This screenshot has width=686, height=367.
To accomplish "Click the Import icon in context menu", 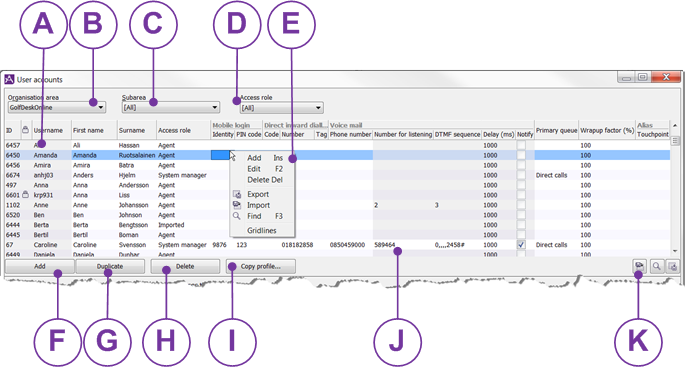I will (x=237, y=205).
